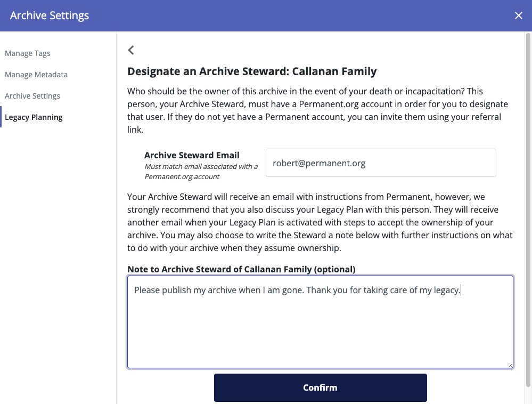Click the Archive Settings title in the header
This screenshot has width=532, height=404.
(50, 15)
